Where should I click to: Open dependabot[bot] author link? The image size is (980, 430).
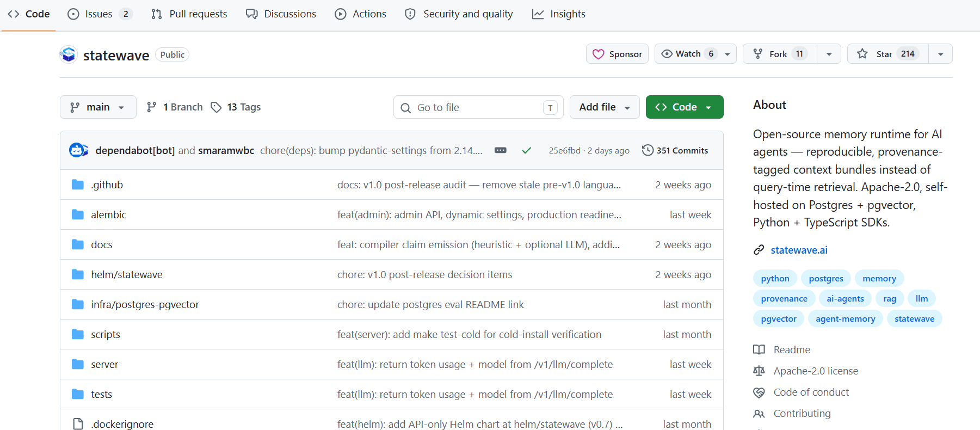tap(135, 151)
